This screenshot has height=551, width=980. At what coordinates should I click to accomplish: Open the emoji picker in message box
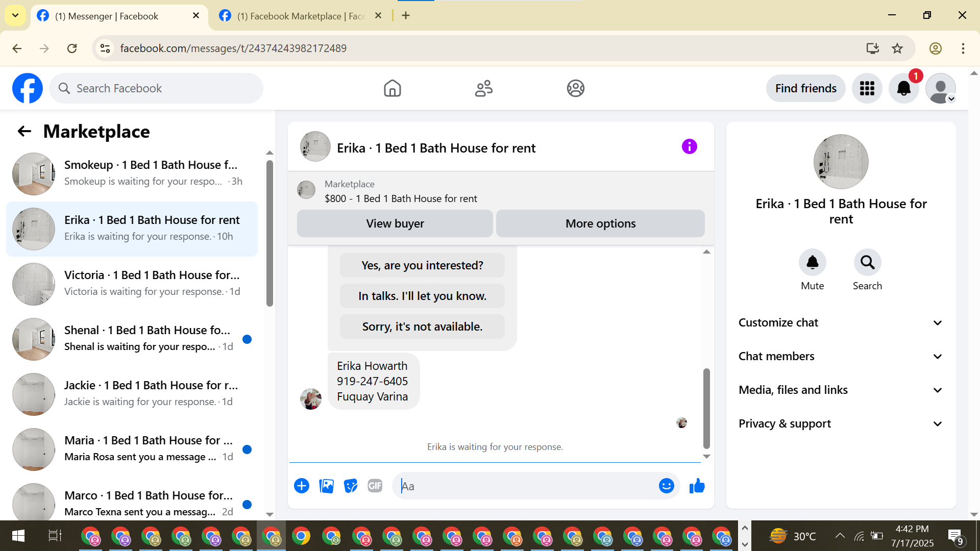pos(666,486)
